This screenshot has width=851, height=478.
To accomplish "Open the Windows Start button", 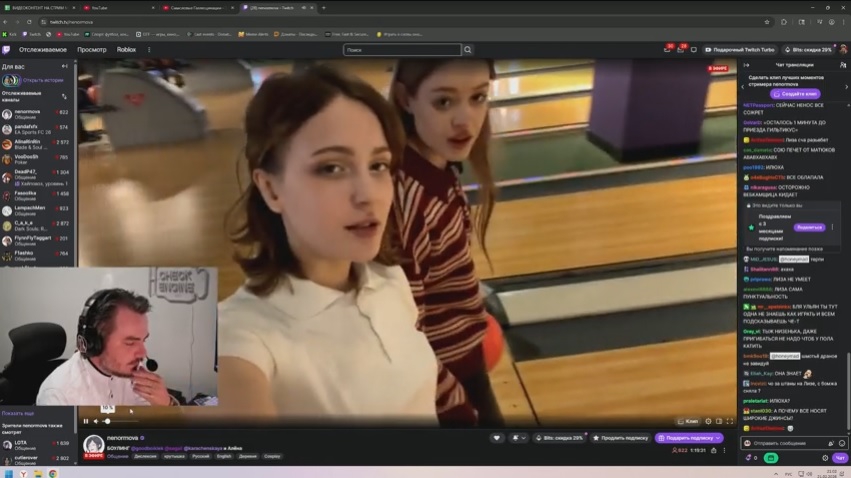I will (9, 474).
